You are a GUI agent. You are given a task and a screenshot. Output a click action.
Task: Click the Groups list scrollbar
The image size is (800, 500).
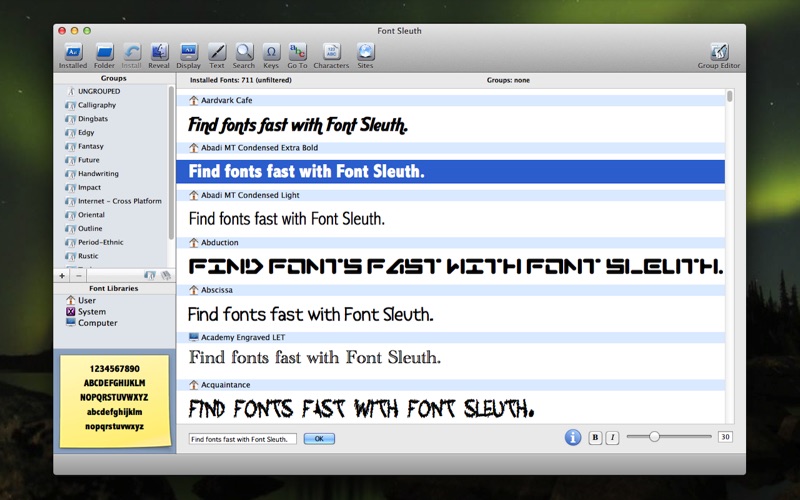(x=171, y=162)
